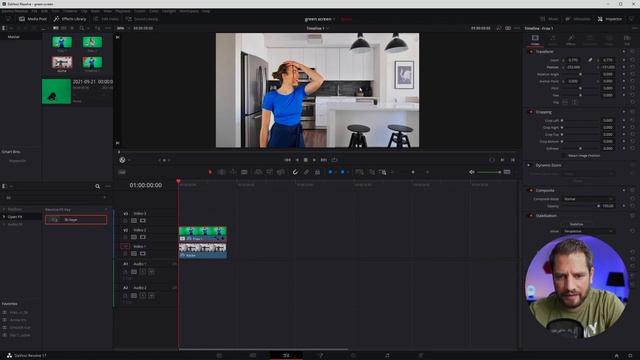This screenshot has width=640, height=360.
Task: Toggle the Cropping section enable switch
Action: coord(531,112)
